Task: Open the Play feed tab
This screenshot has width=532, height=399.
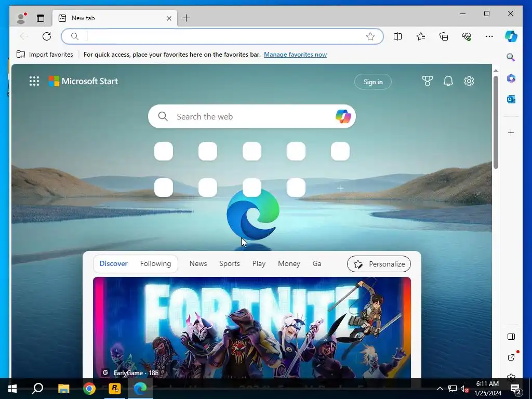Action: coord(259,263)
